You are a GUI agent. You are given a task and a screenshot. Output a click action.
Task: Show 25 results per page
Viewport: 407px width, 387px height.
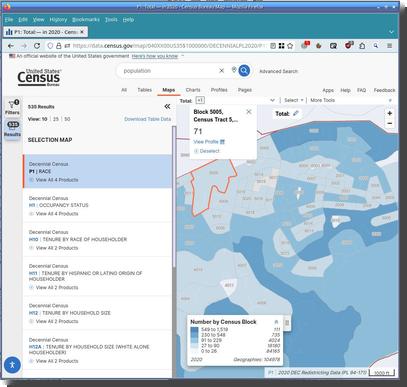(56, 119)
